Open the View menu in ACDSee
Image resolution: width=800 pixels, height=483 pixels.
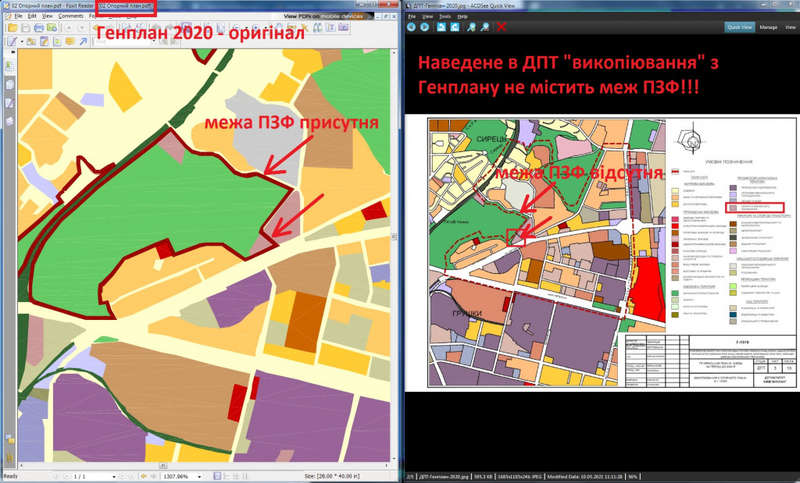427,16
